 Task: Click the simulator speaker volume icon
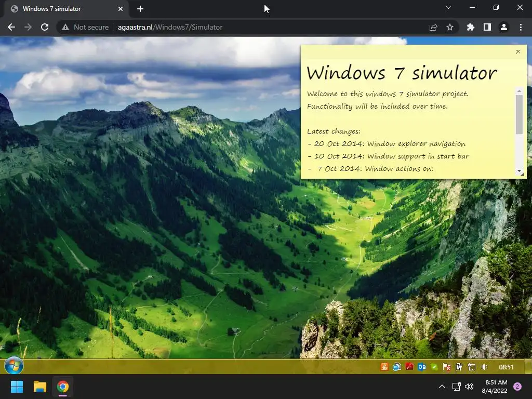[x=485, y=367]
